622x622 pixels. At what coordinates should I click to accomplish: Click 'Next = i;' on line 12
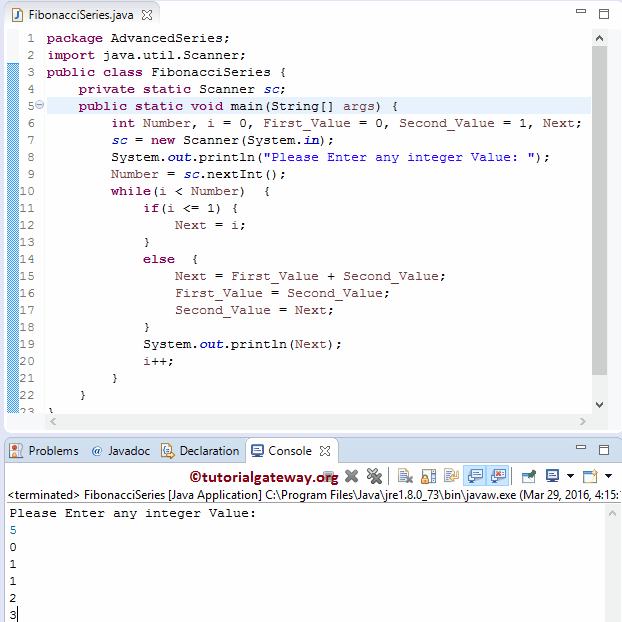tap(210, 225)
